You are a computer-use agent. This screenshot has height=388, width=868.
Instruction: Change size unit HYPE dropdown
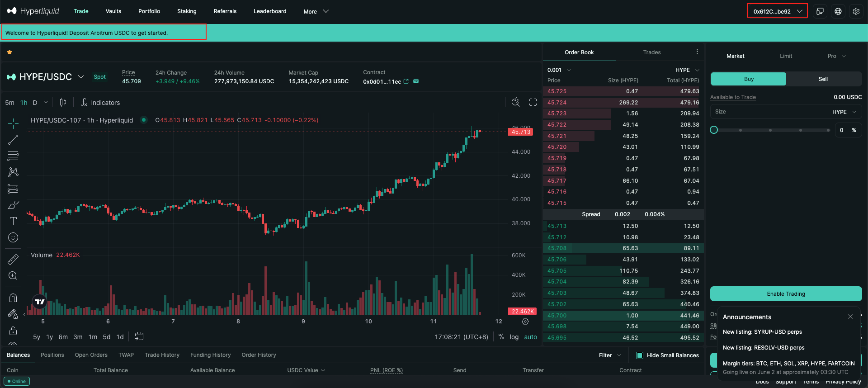tap(844, 112)
